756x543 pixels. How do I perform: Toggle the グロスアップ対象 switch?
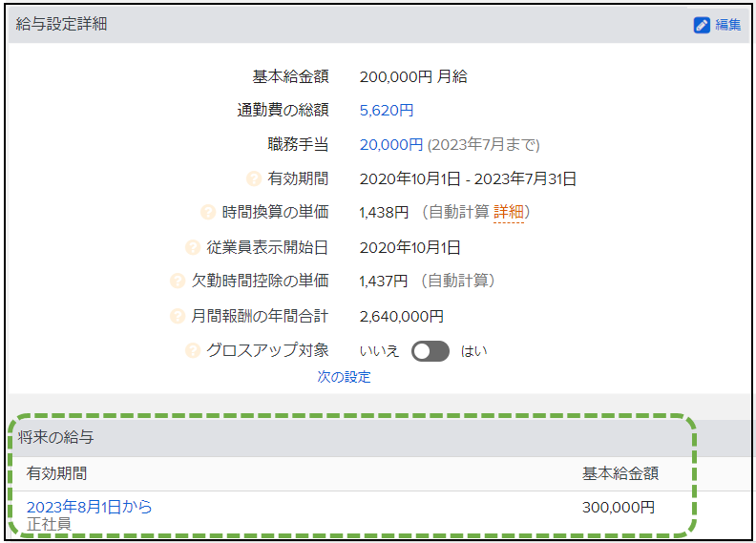pyautogui.click(x=430, y=351)
